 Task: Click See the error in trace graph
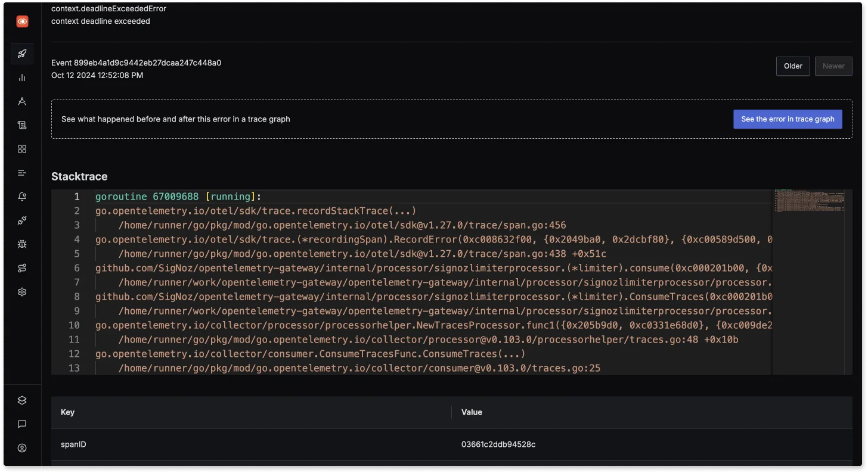787,119
